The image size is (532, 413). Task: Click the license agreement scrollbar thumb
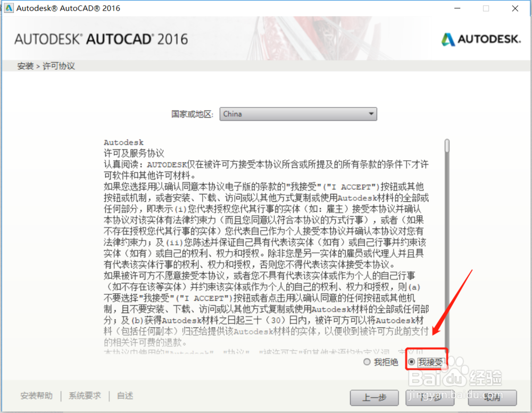tap(447, 146)
